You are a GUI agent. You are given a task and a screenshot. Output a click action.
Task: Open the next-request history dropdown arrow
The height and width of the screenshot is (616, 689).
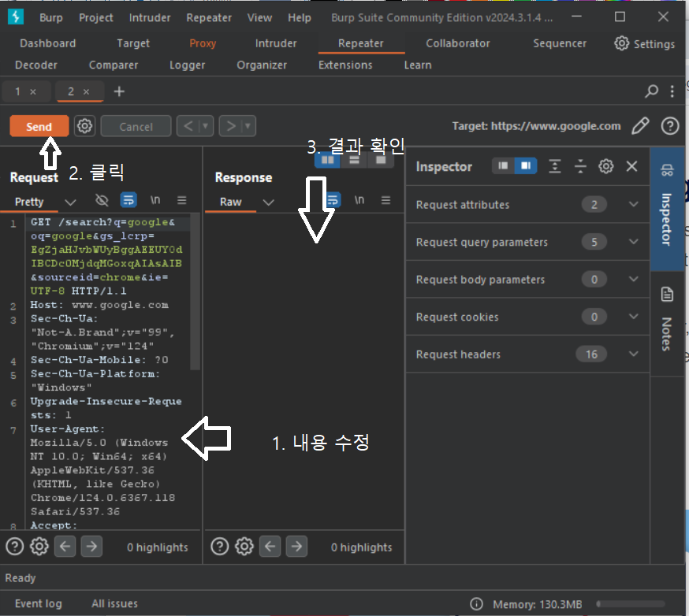coord(248,127)
